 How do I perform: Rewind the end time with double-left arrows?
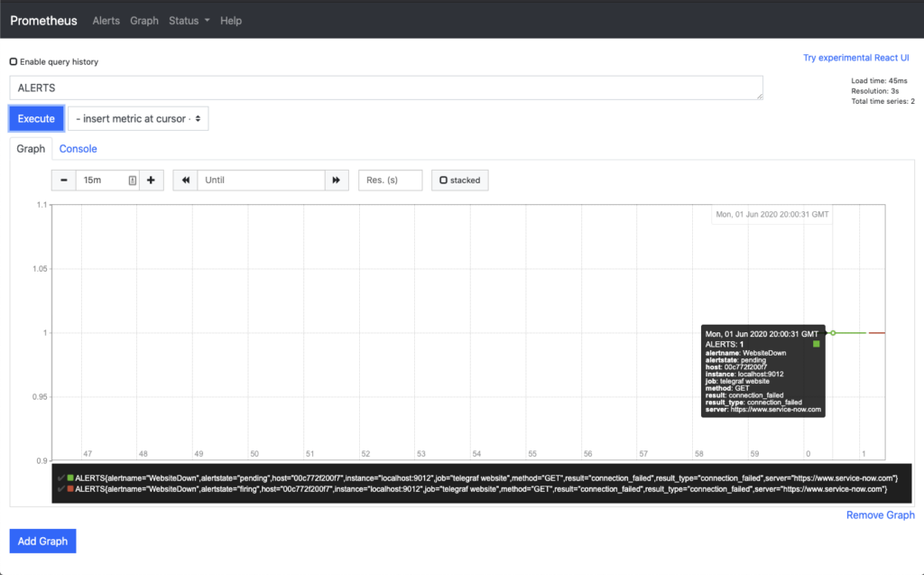click(185, 181)
